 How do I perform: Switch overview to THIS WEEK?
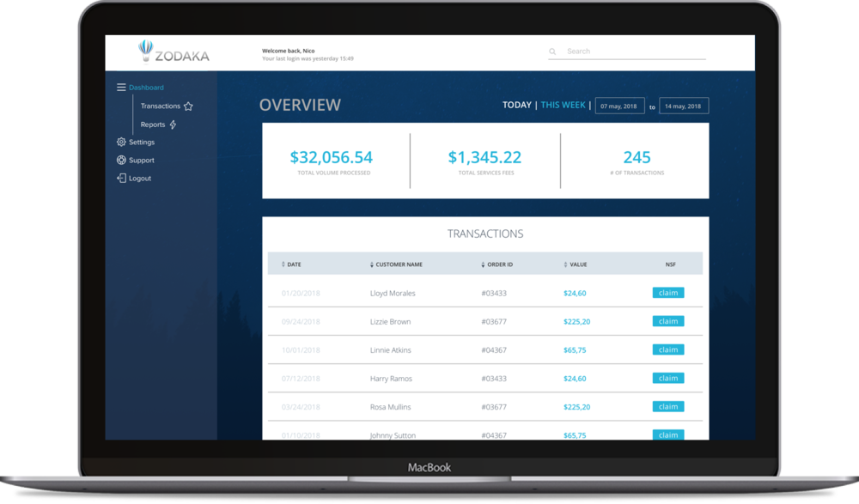(563, 105)
